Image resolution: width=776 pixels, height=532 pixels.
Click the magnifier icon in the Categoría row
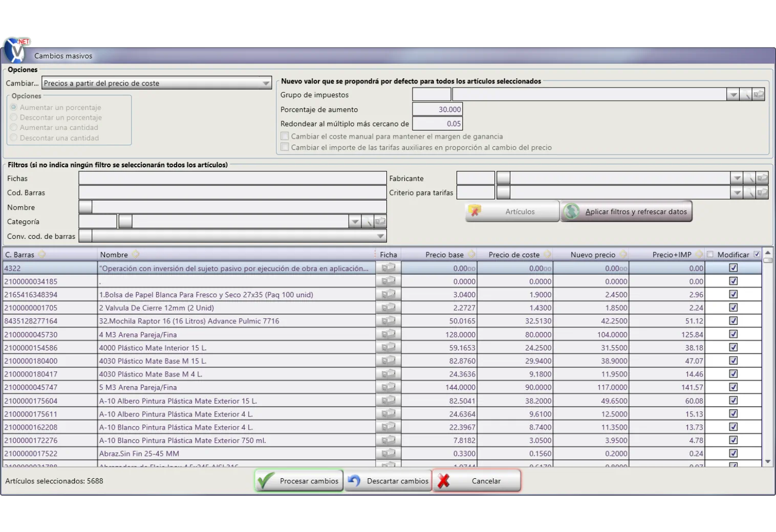tap(368, 221)
